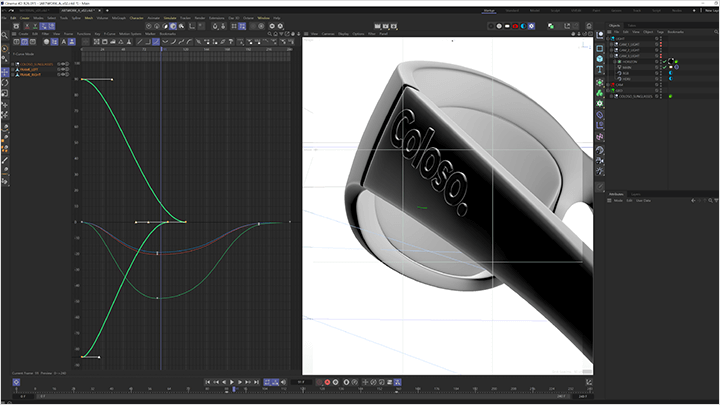Image resolution: width=720 pixels, height=405 pixels.
Task: Select the deformer icon in right palette
Action: 600,115
